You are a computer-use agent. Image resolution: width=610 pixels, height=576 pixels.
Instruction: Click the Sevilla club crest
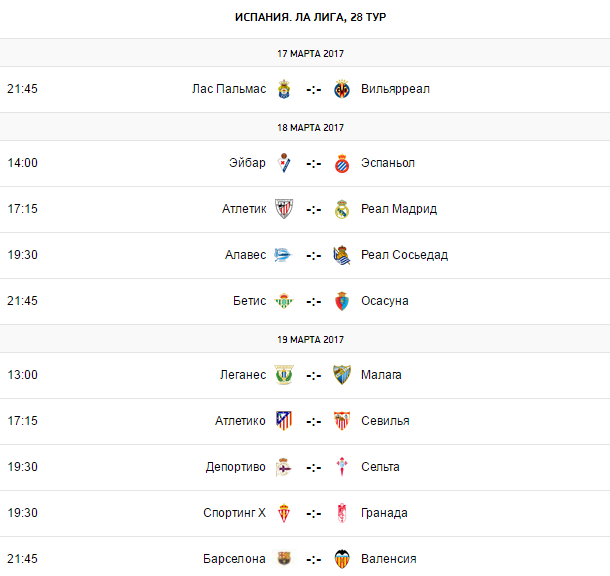coord(342,421)
